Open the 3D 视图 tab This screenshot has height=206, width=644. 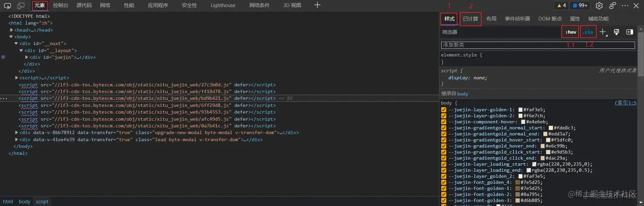pos(292,6)
